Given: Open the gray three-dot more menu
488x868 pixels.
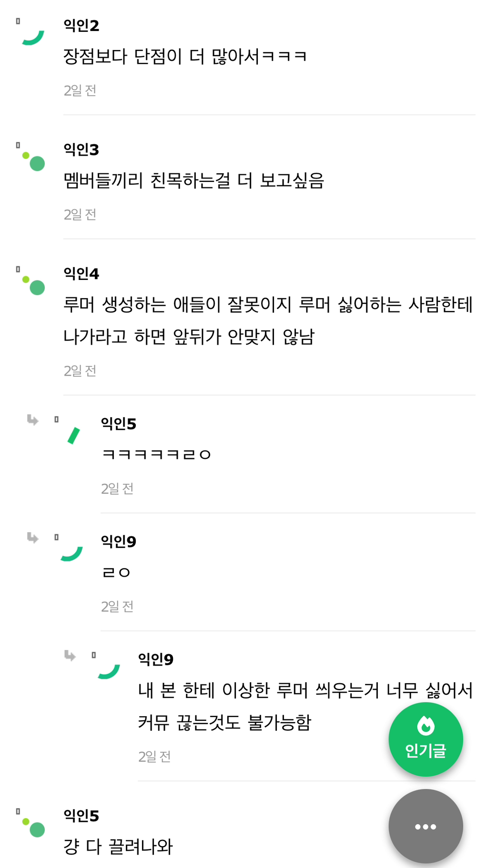Looking at the screenshot, I should click(426, 826).
